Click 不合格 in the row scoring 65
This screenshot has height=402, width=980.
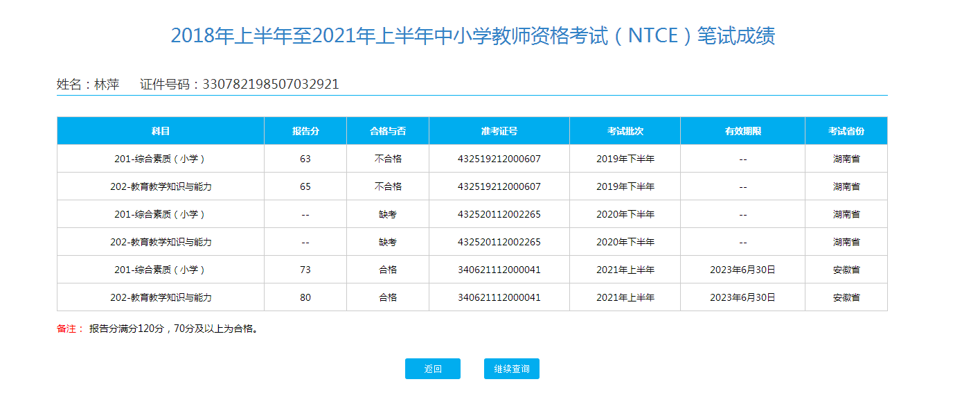click(388, 186)
